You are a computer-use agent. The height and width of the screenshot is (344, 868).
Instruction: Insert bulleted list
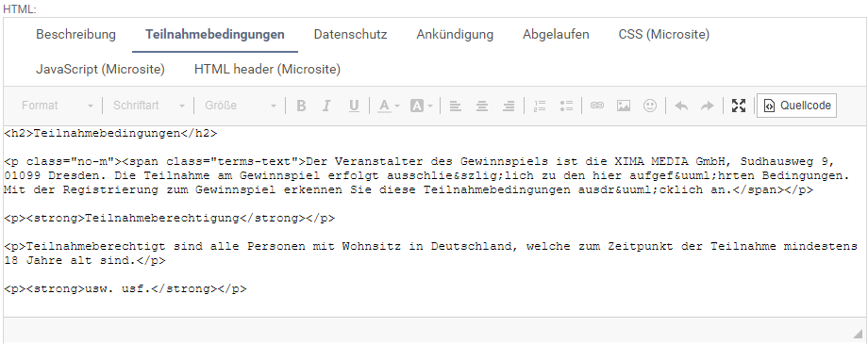coord(566,106)
